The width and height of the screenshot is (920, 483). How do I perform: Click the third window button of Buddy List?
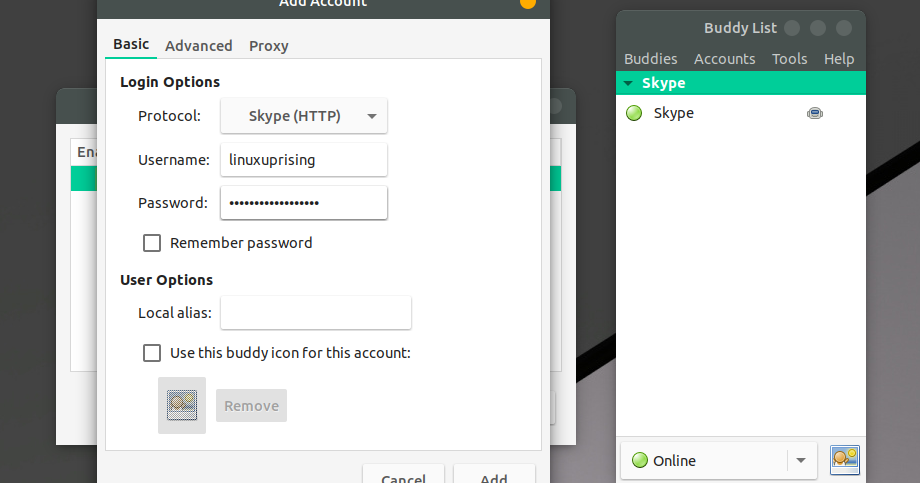(844, 28)
